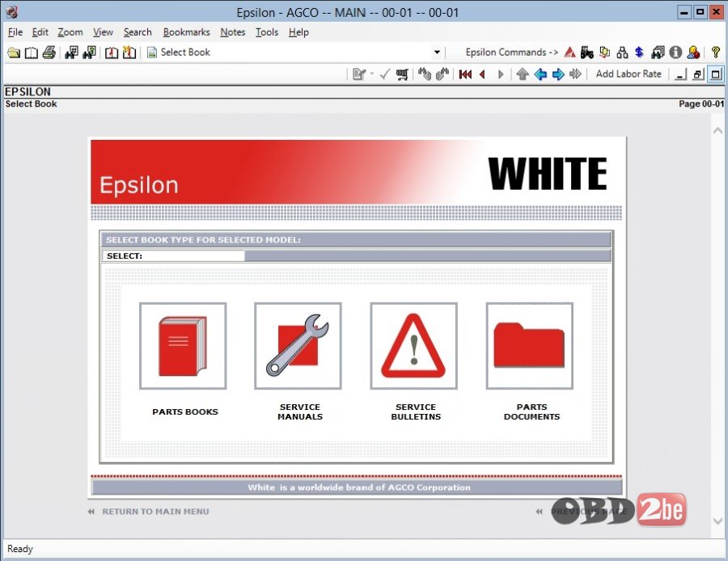Click Add Labor Rate button
Viewport: 728px width, 561px height.
629,74
